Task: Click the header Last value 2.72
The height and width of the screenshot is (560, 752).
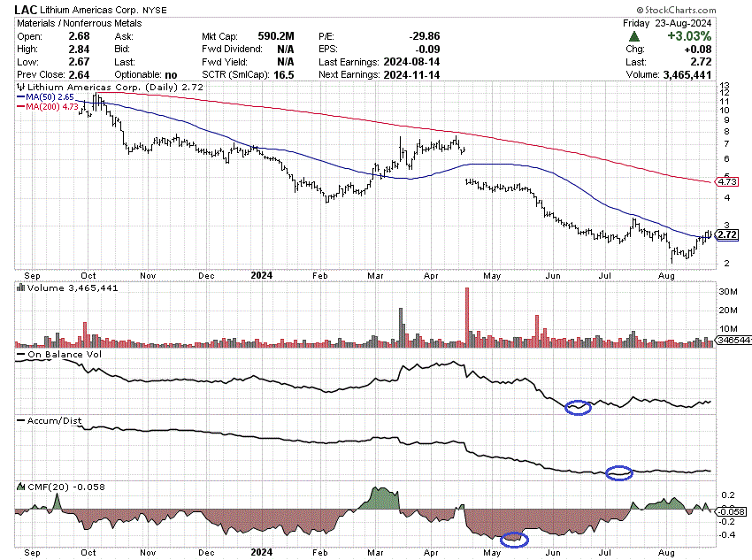Action: pos(701,62)
